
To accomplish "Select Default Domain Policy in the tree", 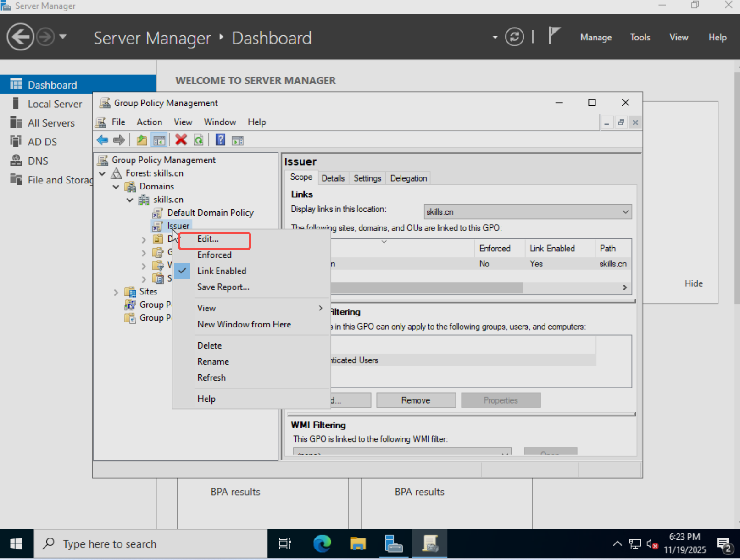I will [210, 213].
